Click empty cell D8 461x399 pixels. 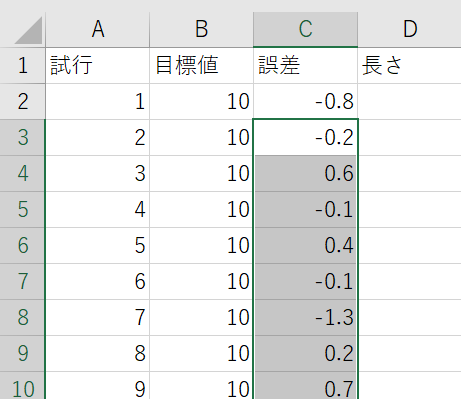[x=410, y=317]
